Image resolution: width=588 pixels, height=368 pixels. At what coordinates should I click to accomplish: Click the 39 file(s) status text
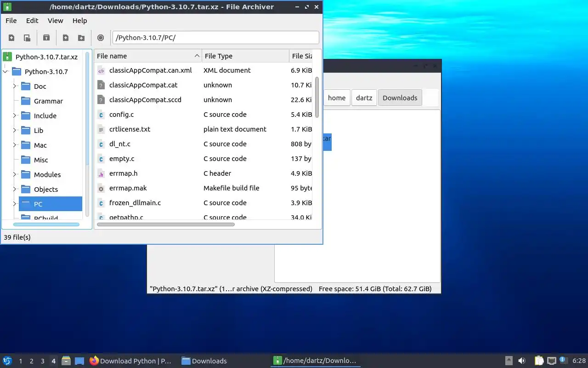pyautogui.click(x=17, y=237)
